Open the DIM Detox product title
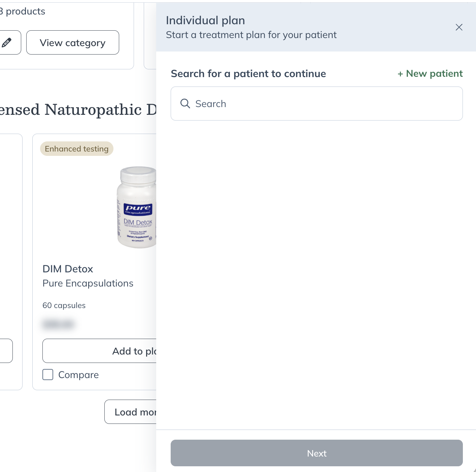This screenshot has width=476, height=472. pyautogui.click(x=68, y=269)
